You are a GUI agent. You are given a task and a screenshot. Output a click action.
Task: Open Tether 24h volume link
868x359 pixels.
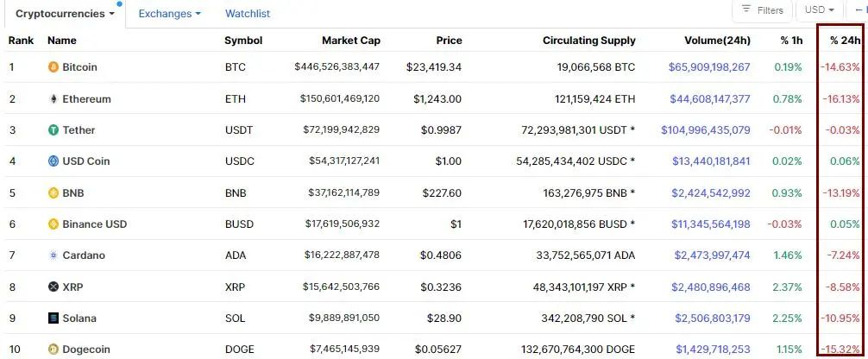(x=705, y=130)
